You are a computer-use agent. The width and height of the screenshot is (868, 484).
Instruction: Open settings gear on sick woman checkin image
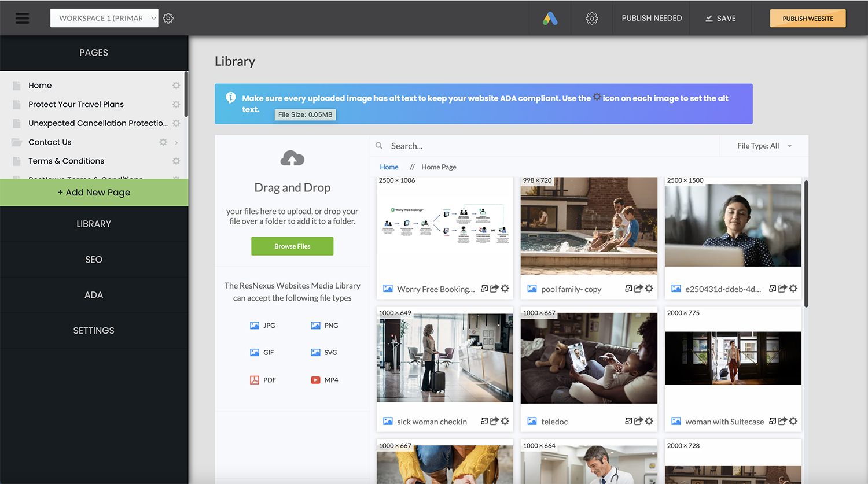(505, 422)
